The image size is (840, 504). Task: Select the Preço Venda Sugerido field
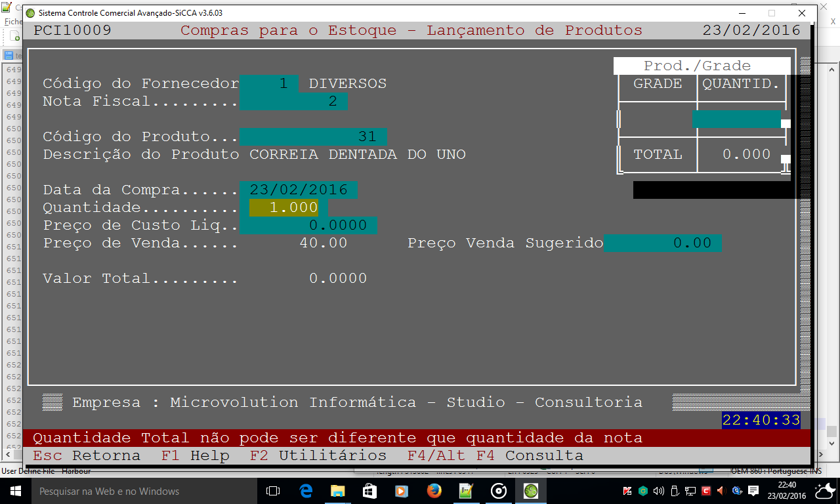(x=662, y=243)
